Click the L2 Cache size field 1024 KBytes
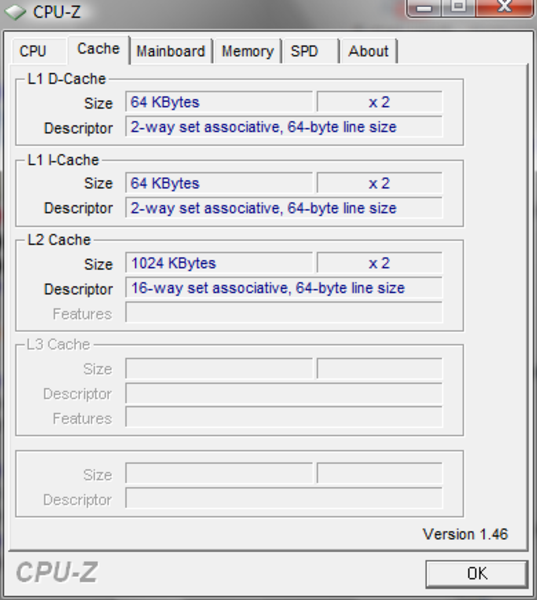 coord(219,263)
